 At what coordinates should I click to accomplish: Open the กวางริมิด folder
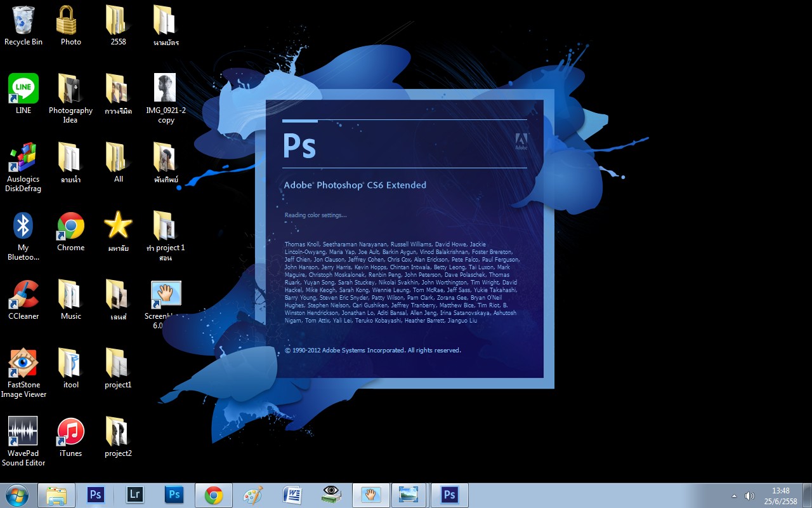[x=118, y=94]
